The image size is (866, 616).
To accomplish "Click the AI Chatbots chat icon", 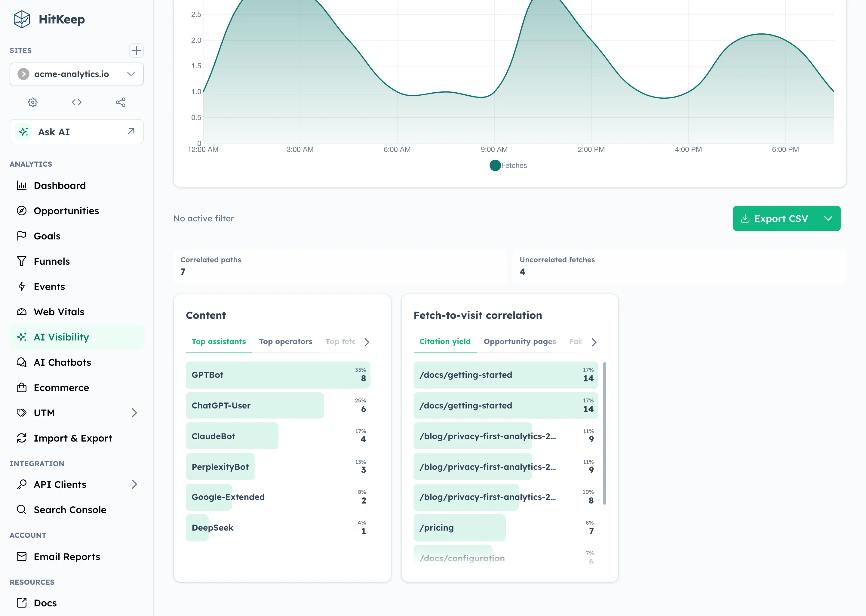I will pos(22,362).
